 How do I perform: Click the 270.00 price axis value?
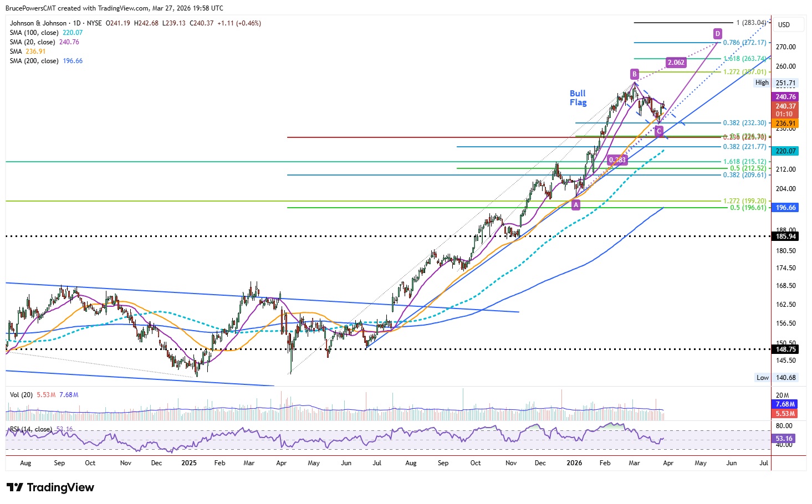coord(785,47)
